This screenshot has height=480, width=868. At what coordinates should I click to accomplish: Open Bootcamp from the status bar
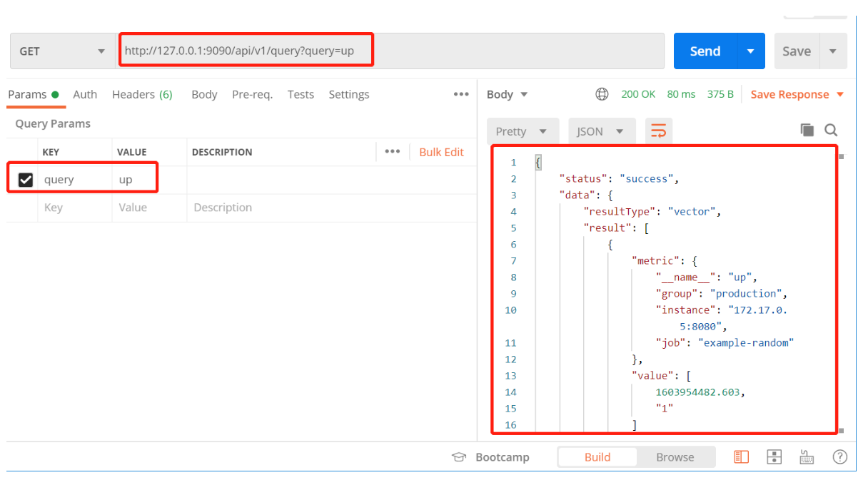tap(491, 457)
